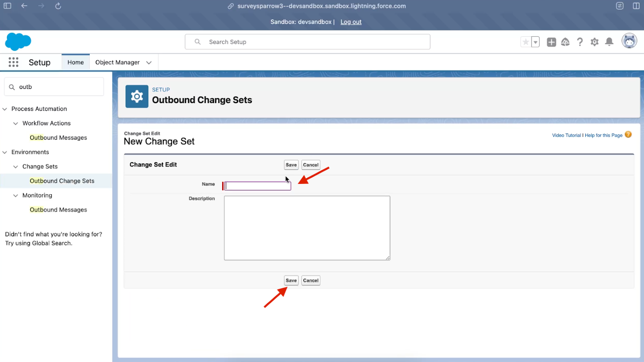Open the global actions plus icon

(551, 42)
